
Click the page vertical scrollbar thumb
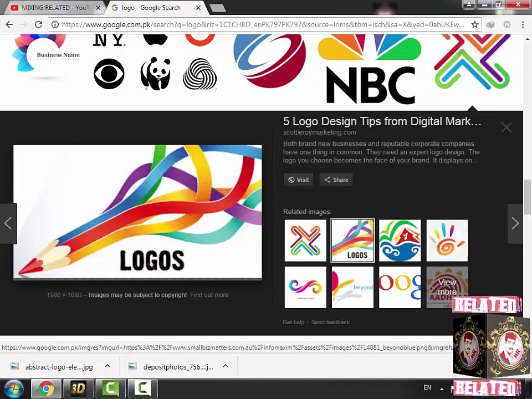coord(527,197)
